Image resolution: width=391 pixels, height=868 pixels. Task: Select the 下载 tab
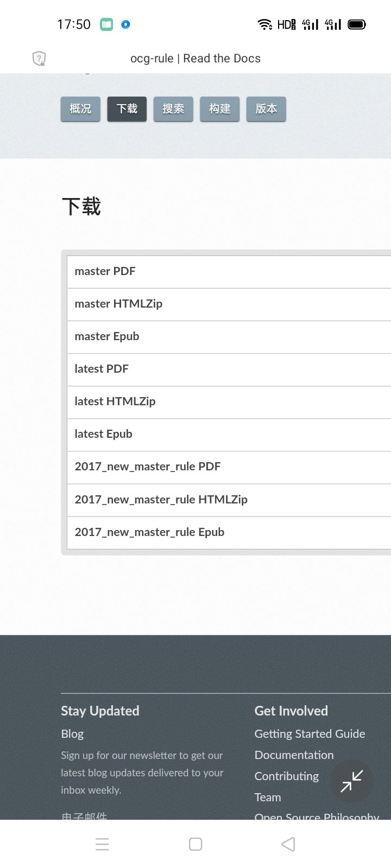pos(127,109)
